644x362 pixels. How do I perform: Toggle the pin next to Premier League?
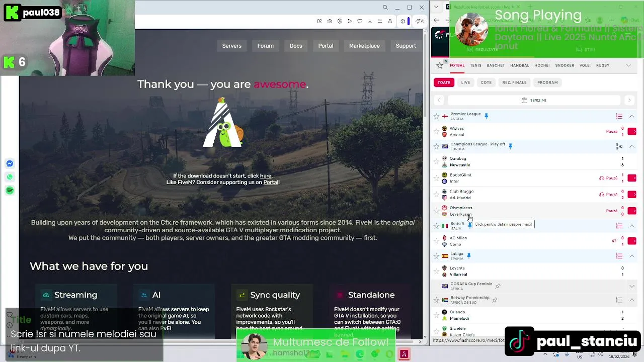pyautogui.click(x=486, y=116)
